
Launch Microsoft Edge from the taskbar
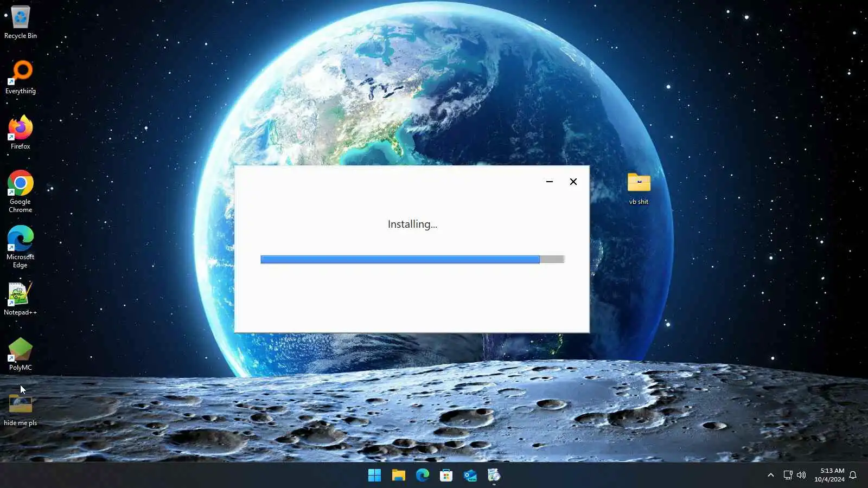(423, 476)
